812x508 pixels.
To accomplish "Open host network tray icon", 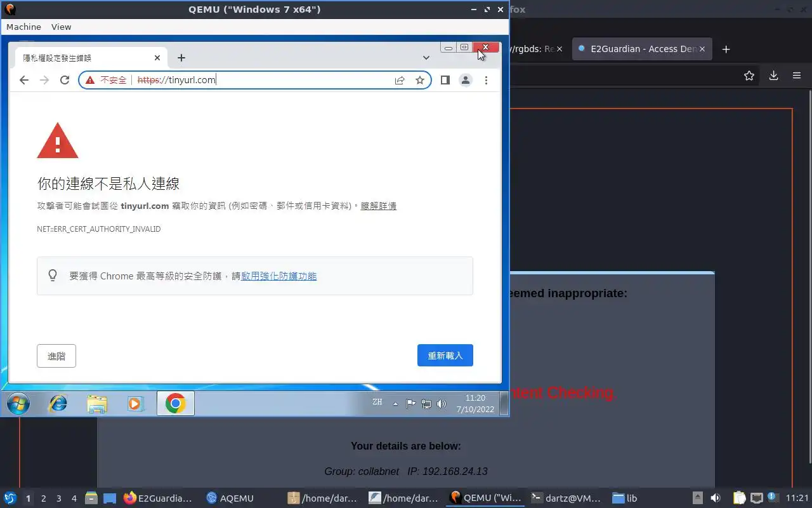I will pos(756,498).
